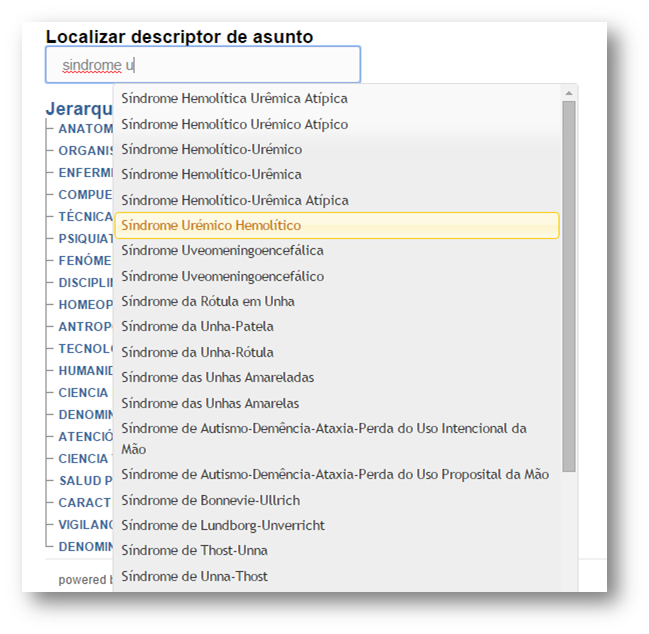
Task: Choose 'Síndrome da Unha-Patela' entry
Action: tap(337, 327)
